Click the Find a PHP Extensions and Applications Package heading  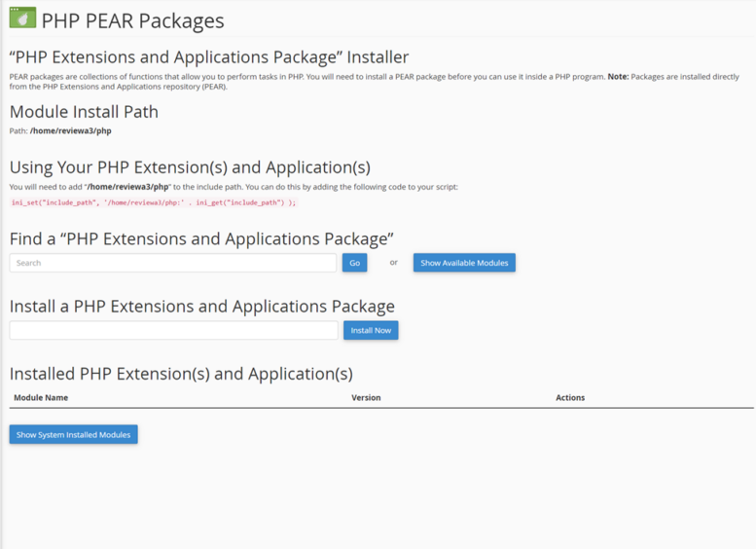201,238
